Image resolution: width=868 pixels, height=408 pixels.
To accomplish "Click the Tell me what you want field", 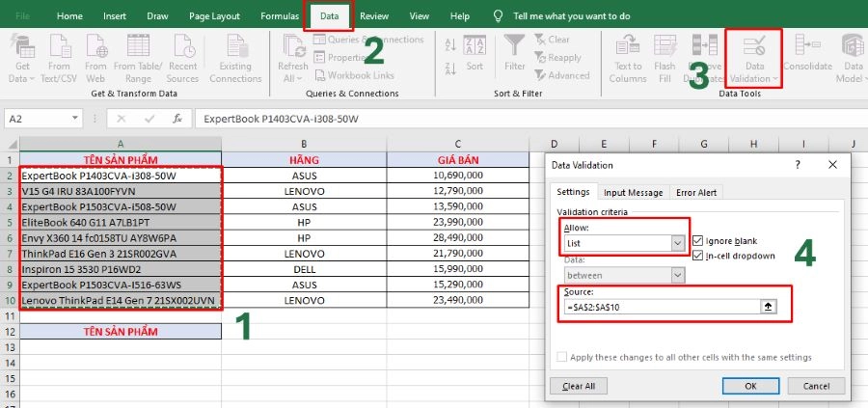I will pos(572,16).
